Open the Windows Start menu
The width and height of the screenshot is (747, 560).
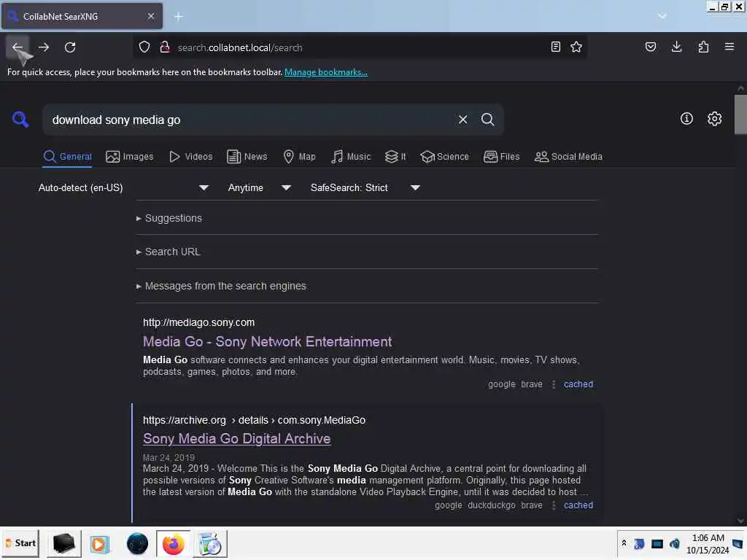pyautogui.click(x=20, y=543)
